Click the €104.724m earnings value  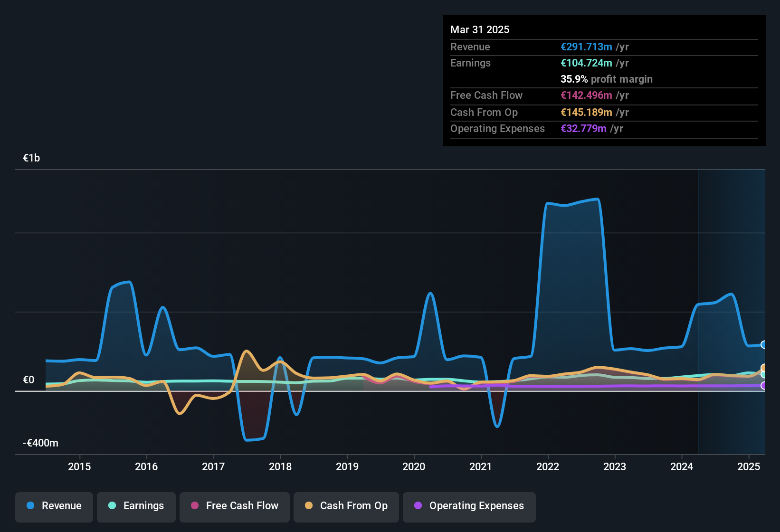coord(586,63)
